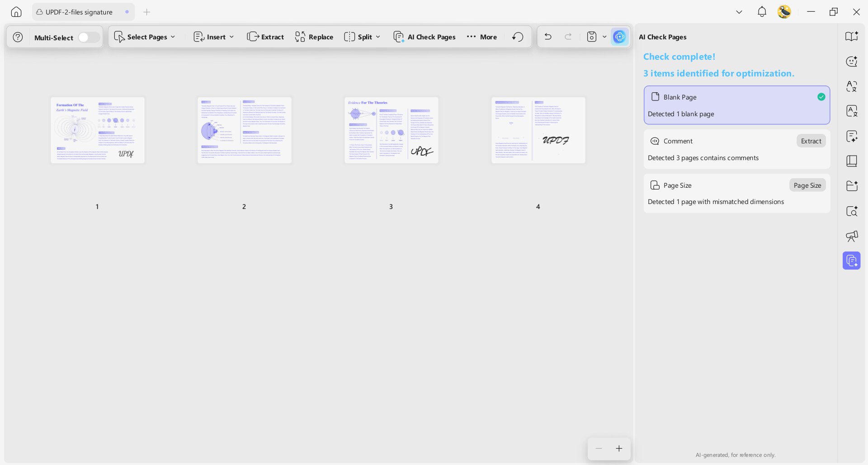Open the More options menu

pyautogui.click(x=482, y=37)
